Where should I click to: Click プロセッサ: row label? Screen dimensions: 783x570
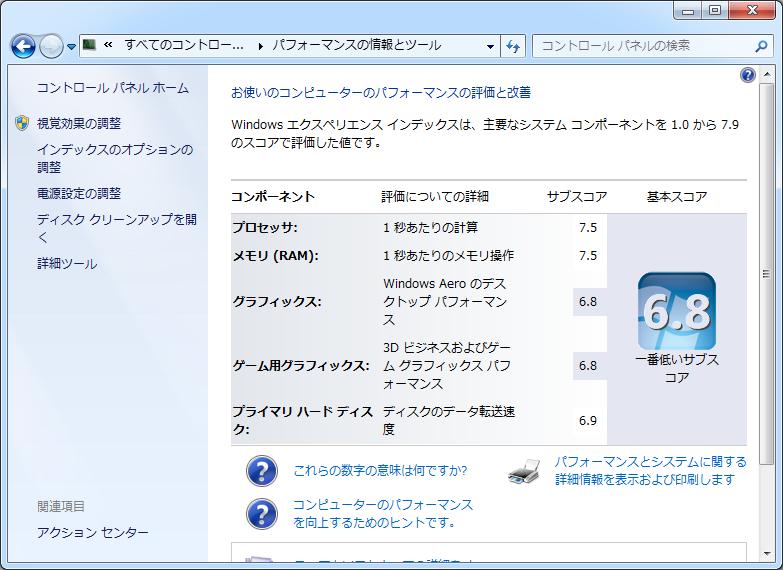[x=265, y=227]
